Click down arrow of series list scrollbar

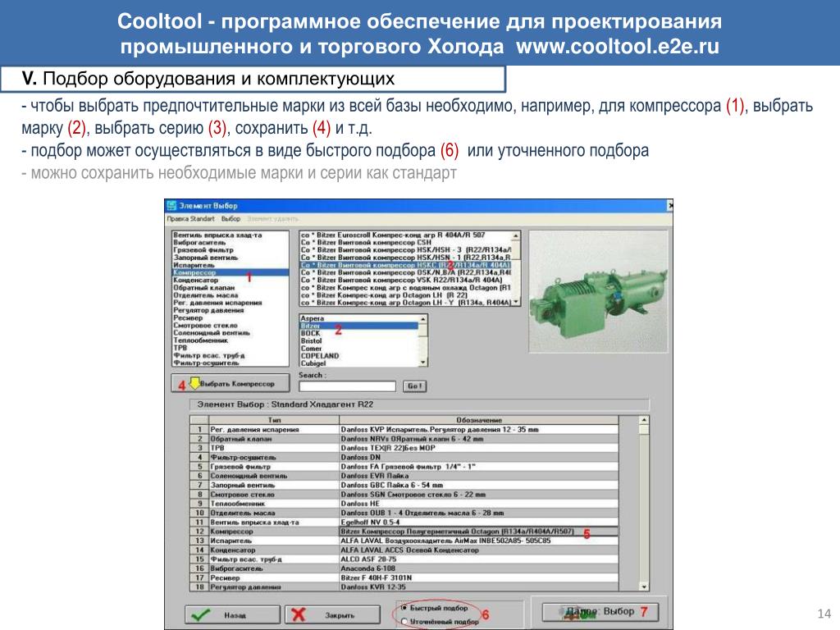[x=517, y=302]
